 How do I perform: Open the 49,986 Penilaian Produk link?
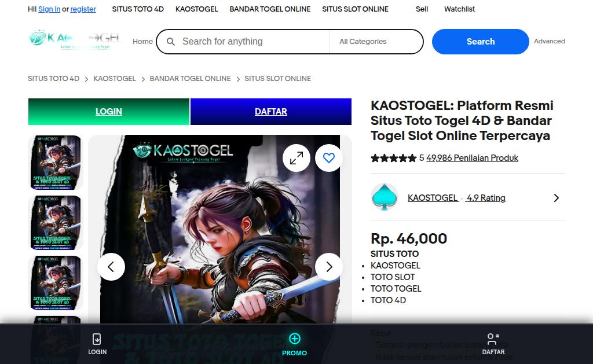[472, 158]
